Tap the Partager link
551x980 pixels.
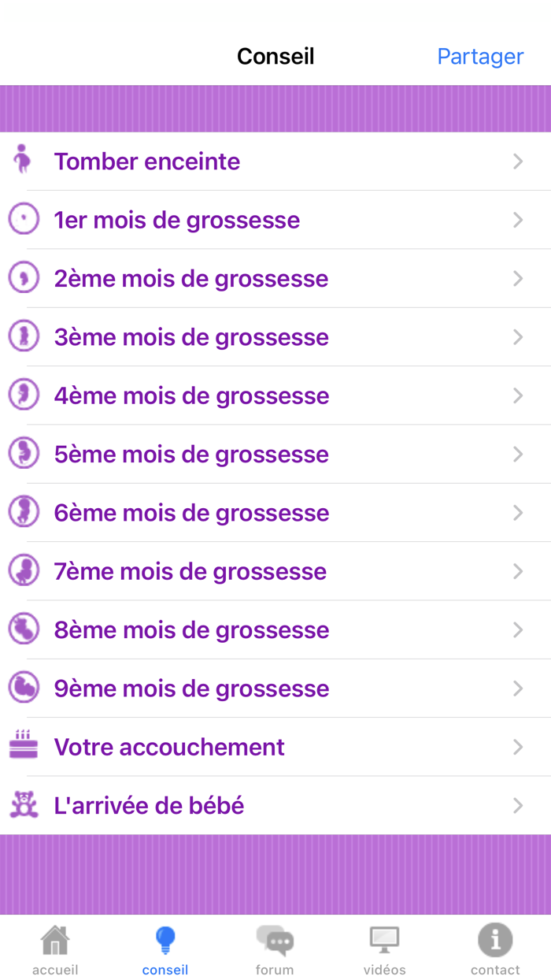tap(480, 56)
